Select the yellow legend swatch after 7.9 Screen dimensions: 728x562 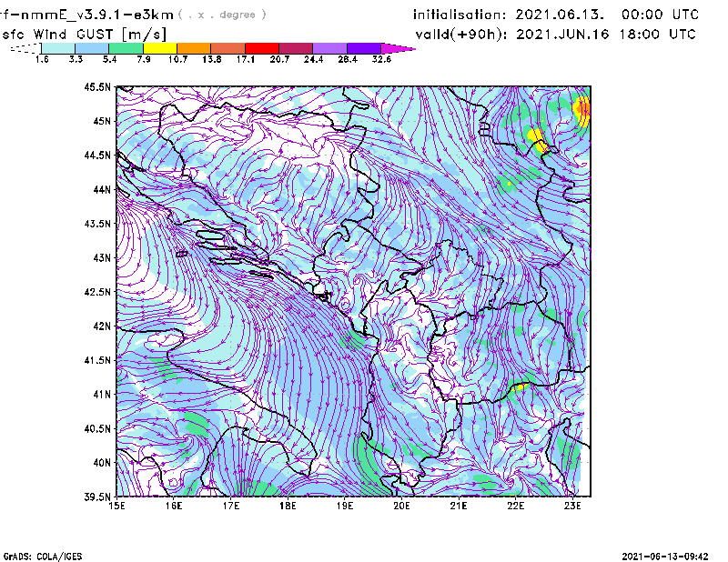(x=160, y=48)
